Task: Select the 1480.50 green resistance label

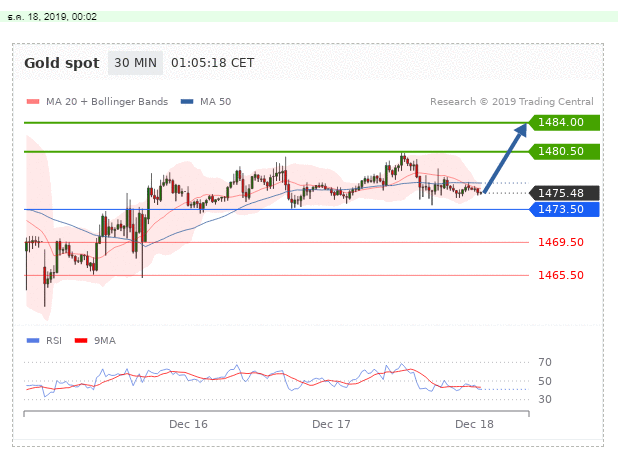Action: 562,151
